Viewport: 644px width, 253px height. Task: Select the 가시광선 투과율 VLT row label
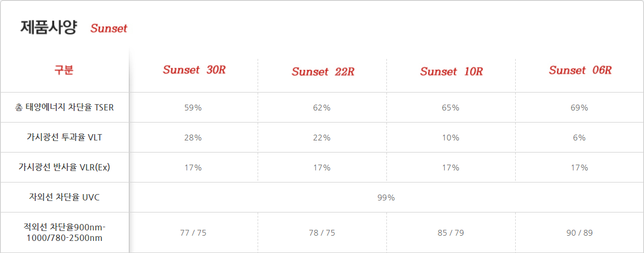[64, 137]
